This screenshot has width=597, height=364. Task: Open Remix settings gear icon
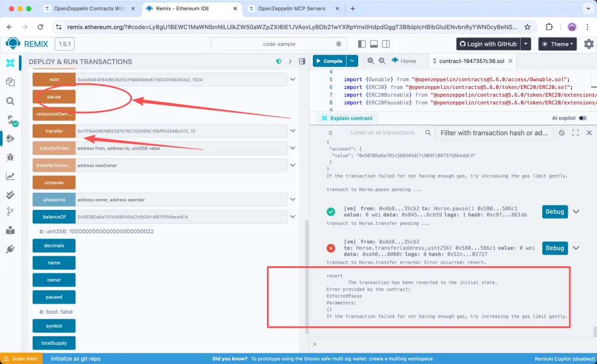click(589, 44)
